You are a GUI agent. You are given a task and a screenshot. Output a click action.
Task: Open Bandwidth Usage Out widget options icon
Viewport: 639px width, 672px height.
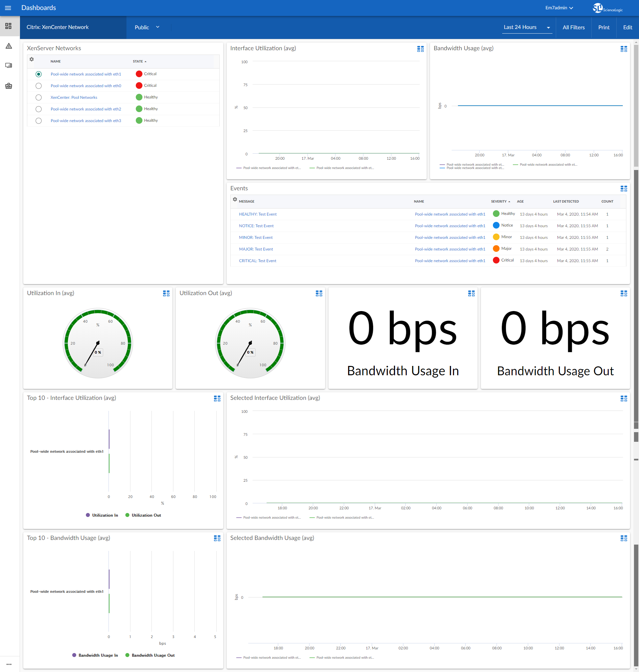coord(624,293)
